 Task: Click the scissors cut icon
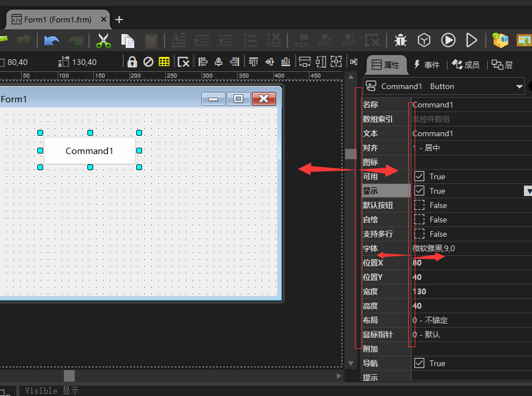click(104, 40)
